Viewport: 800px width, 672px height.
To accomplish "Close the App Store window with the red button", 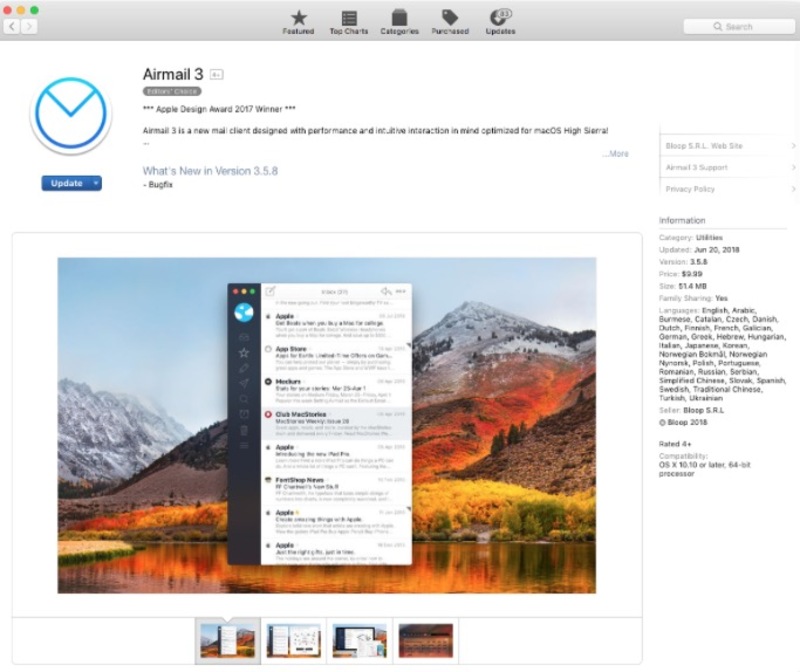I will point(7,10).
